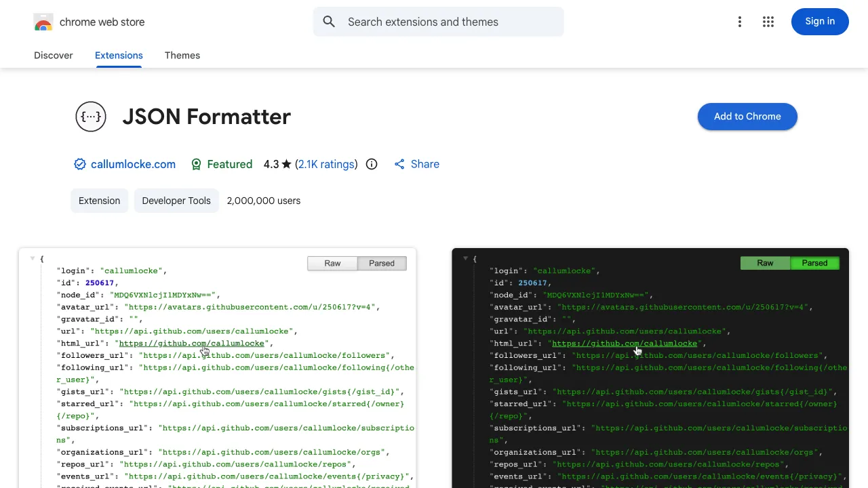
Task: Focus the Search extensions and themes field
Action: click(x=438, y=22)
